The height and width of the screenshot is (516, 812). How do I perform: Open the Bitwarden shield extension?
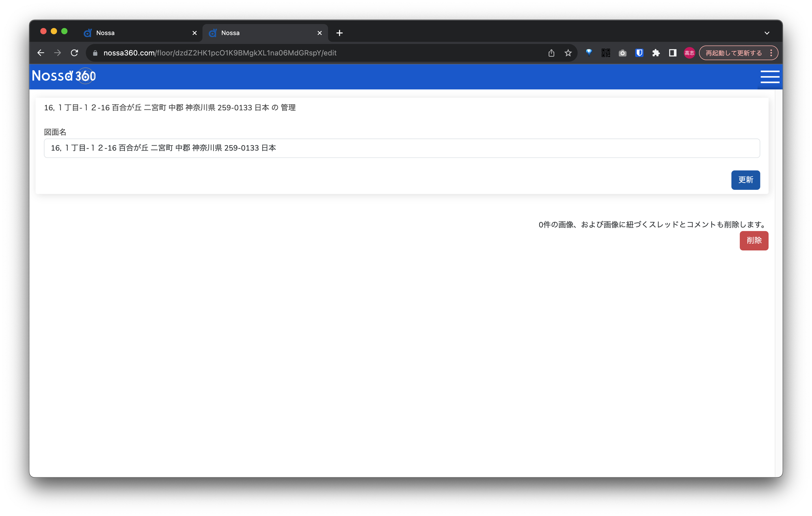point(639,53)
